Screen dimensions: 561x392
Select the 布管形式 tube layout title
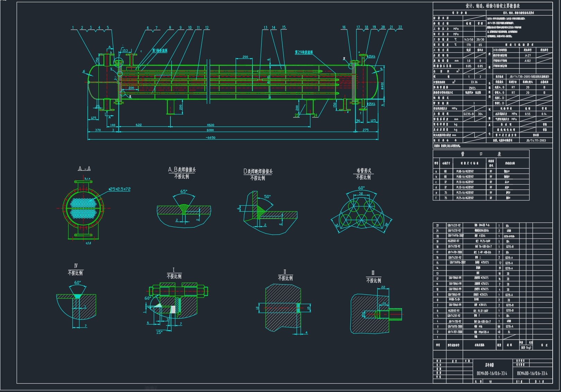363,171
